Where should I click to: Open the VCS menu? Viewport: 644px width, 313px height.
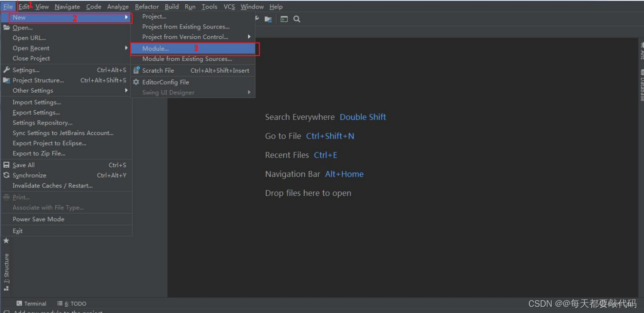click(229, 7)
